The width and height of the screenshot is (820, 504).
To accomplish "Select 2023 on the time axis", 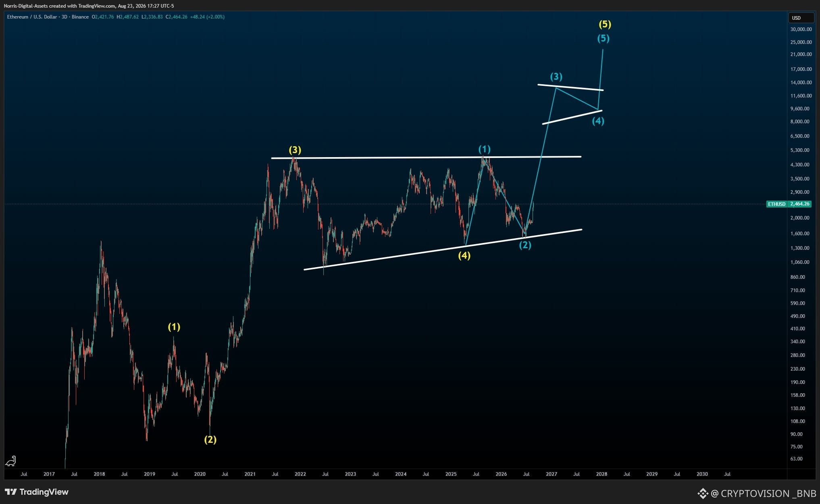I will [351, 474].
